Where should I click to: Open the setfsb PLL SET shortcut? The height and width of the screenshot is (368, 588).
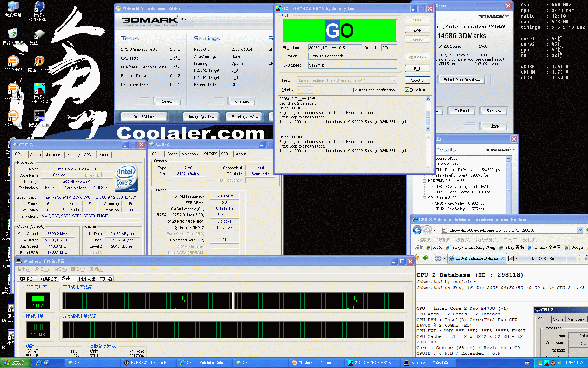[40, 119]
